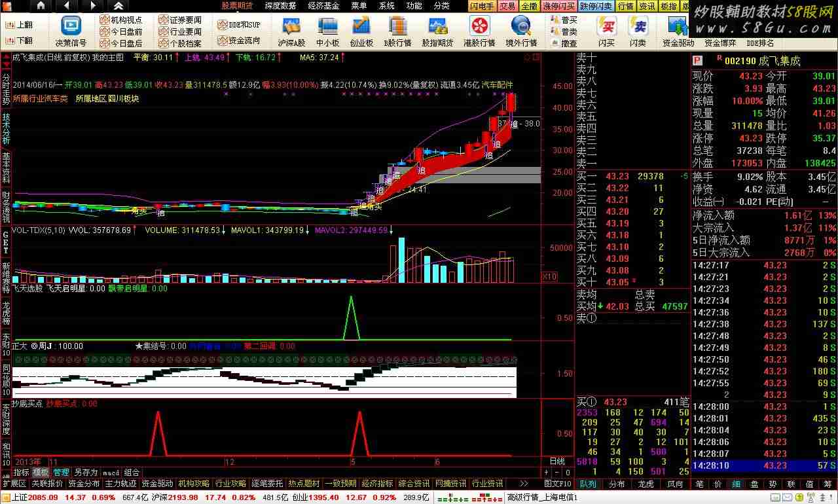Screen dimensions: 838x504
Task: Open 关联报价 bottom tab
Action: tap(47, 484)
